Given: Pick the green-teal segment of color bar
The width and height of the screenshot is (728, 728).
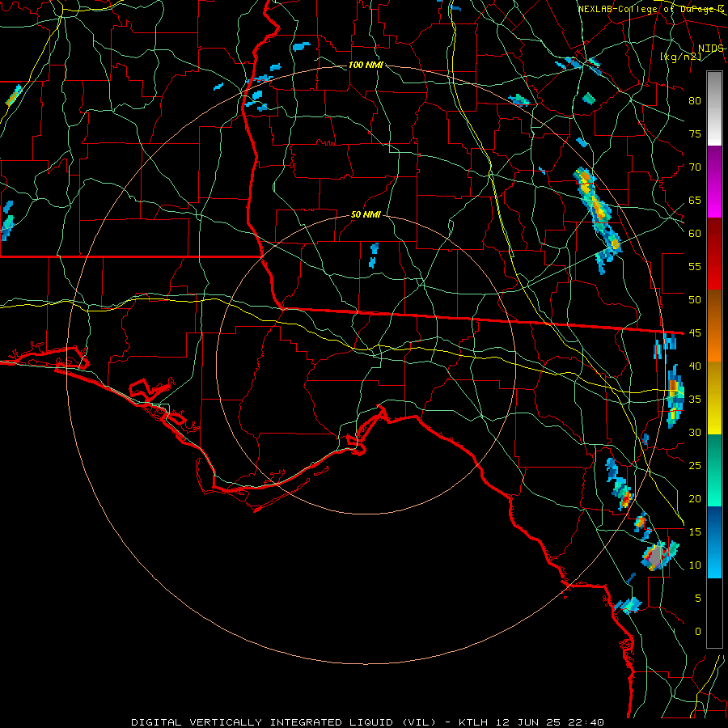Looking at the screenshot, I should pyautogui.click(x=714, y=470).
